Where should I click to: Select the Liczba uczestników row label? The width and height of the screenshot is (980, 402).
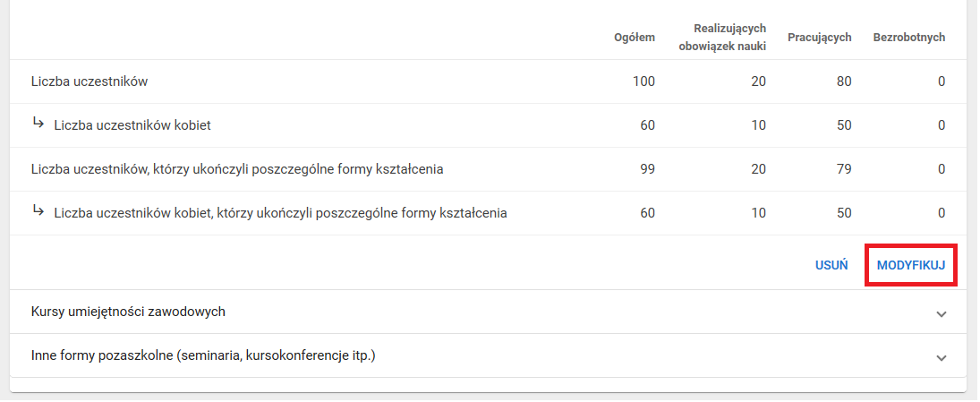[89, 81]
